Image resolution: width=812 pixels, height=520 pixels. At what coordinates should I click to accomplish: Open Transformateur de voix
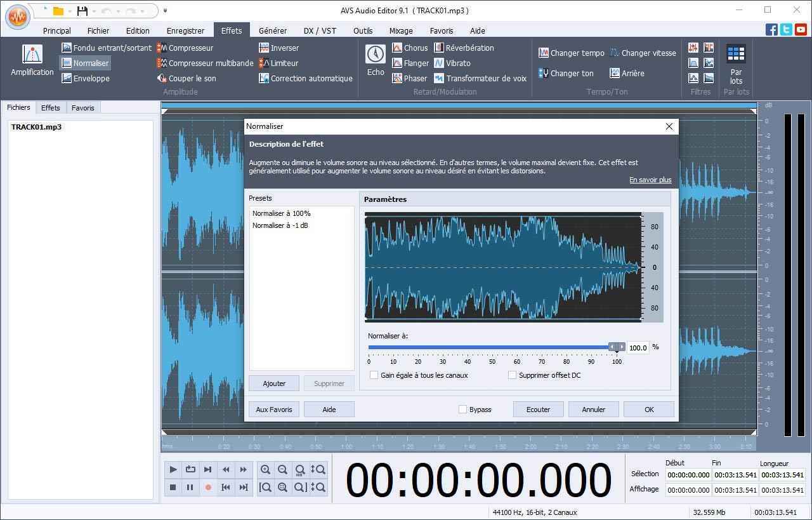[480, 78]
